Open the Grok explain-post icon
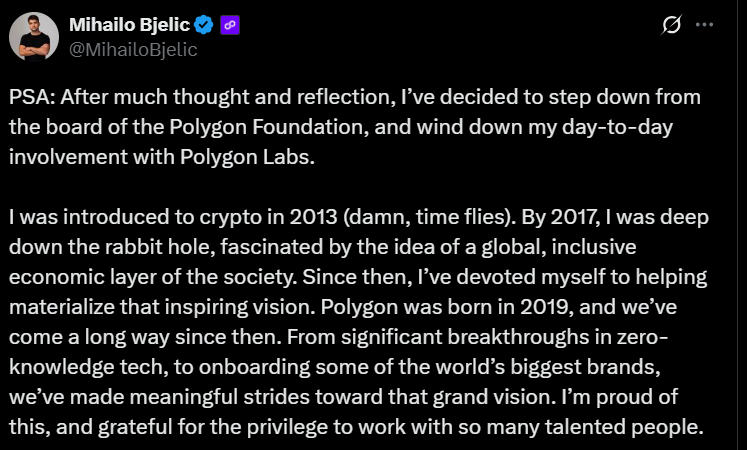The height and width of the screenshot is (450, 747). tap(672, 25)
